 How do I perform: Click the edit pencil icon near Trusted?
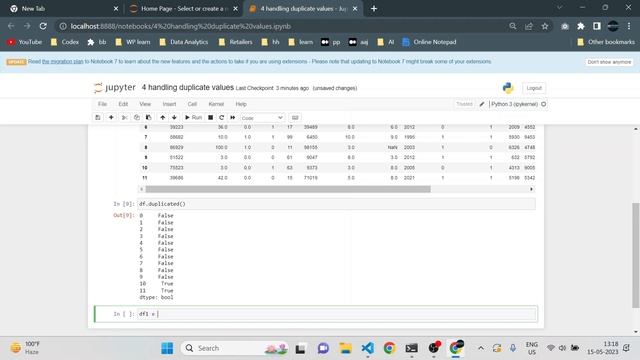tap(482, 104)
